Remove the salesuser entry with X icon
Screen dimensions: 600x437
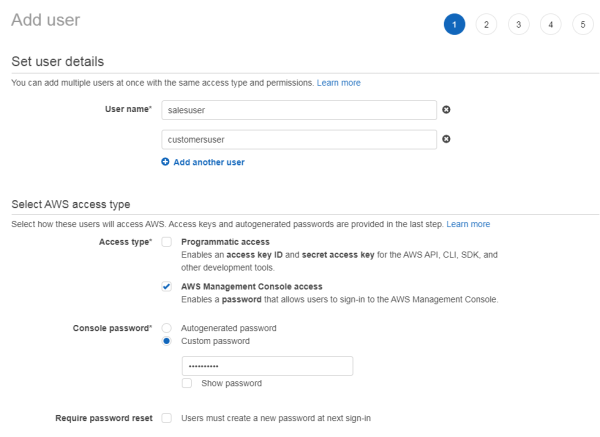[x=447, y=110]
